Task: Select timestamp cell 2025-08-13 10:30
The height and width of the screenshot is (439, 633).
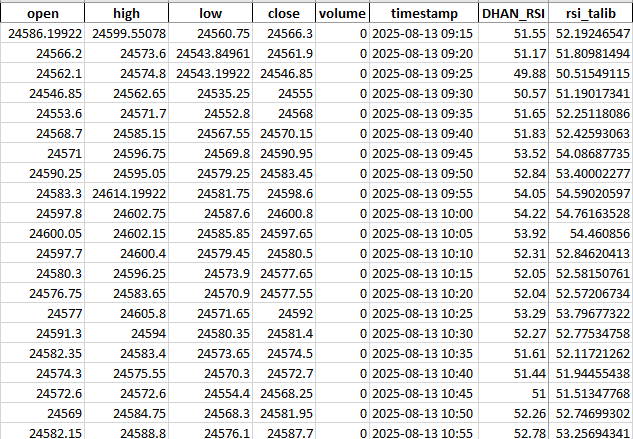Action: tap(424, 333)
